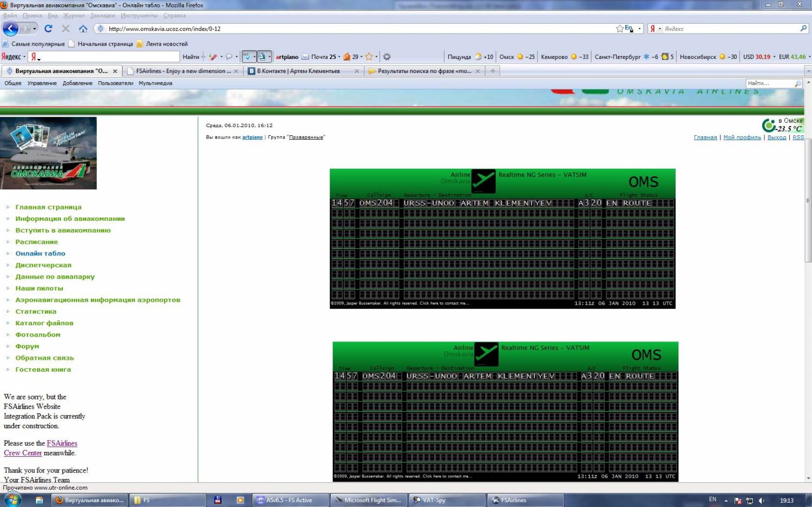Click the volume speaker tray icon

click(762, 501)
